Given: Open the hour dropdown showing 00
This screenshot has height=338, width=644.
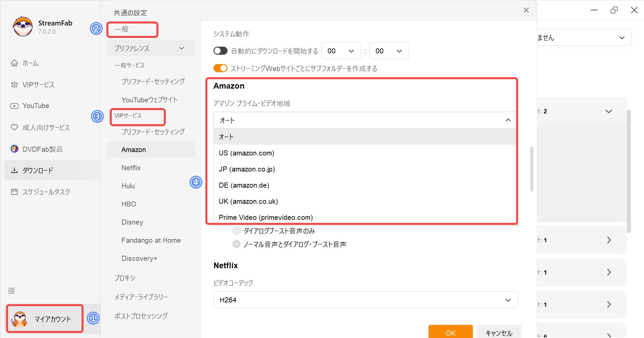Looking at the screenshot, I should tap(341, 51).
